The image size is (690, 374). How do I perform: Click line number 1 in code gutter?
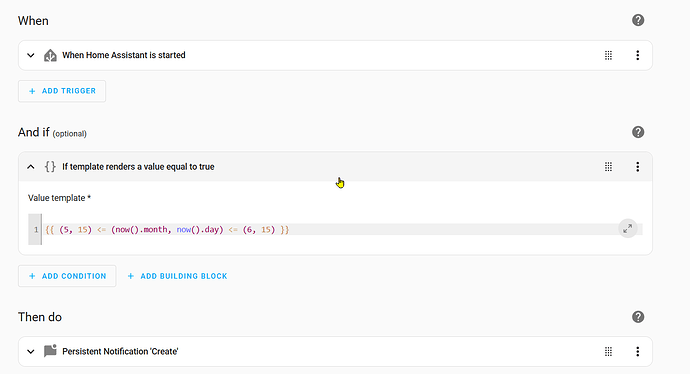point(36,230)
